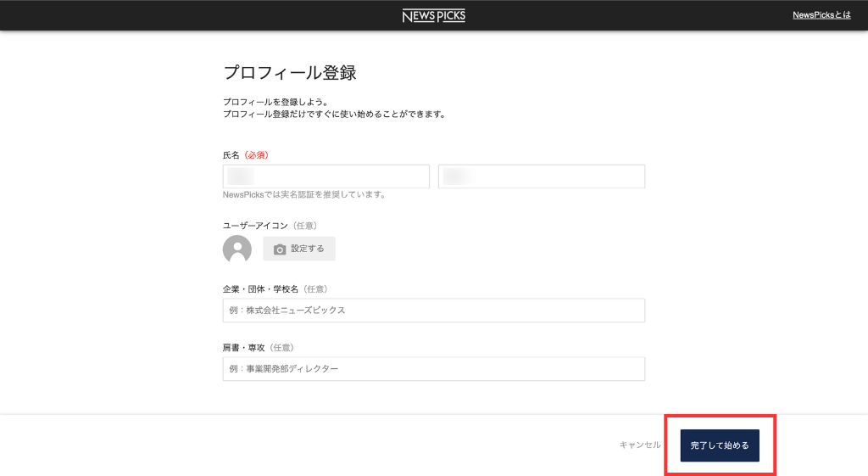Focus the right 氏名 input field
Image resolution: width=868 pixels, height=476 pixels.
pyautogui.click(x=542, y=176)
